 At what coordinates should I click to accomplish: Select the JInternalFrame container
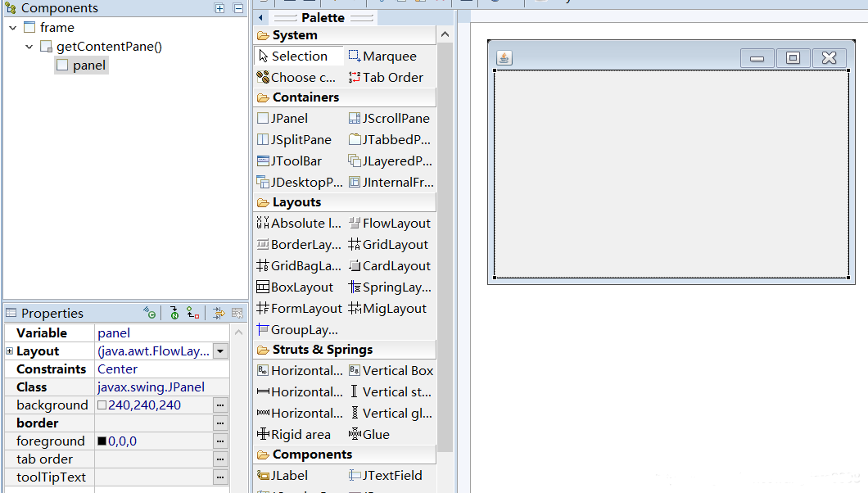(390, 182)
